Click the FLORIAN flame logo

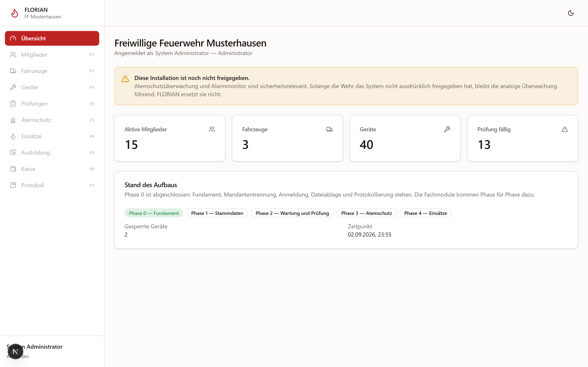(14, 13)
